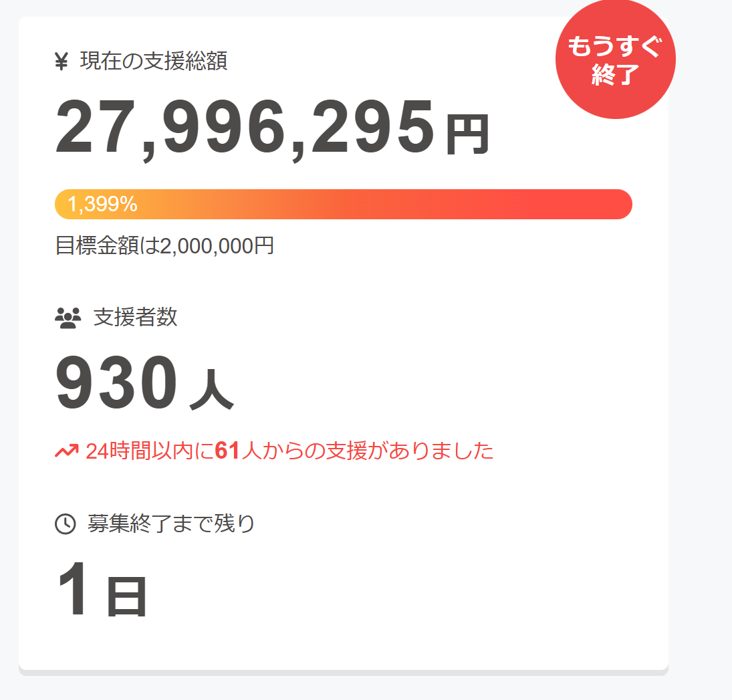The height and width of the screenshot is (700, 732).
Task: Click the clock icon beside 募集終了まで残り
Action: pyautogui.click(x=65, y=524)
